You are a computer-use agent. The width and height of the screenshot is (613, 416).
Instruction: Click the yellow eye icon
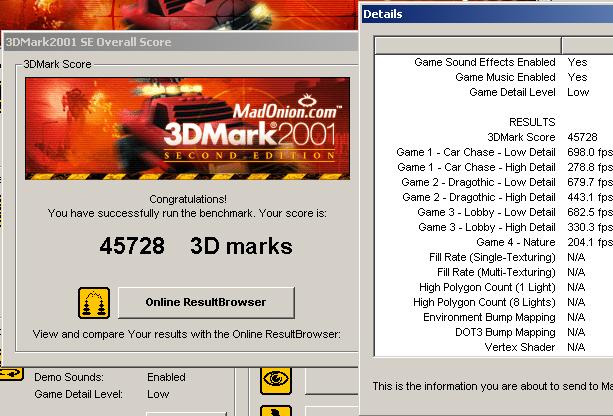[276, 380]
